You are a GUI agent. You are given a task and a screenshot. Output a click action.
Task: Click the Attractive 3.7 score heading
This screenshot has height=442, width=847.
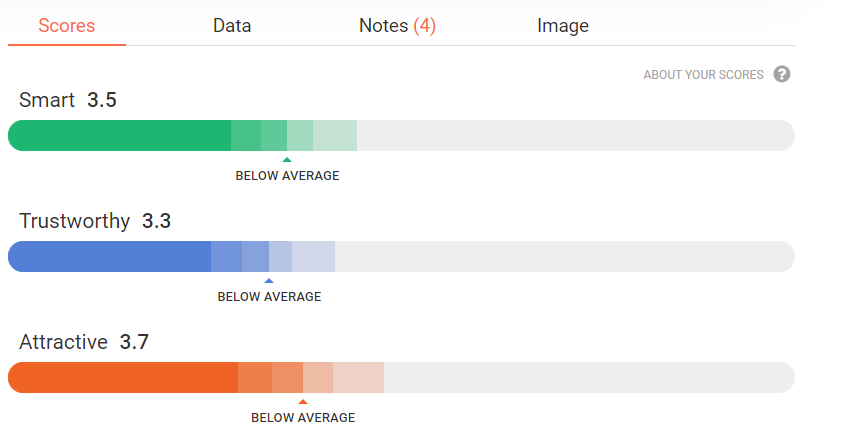[x=84, y=342]
